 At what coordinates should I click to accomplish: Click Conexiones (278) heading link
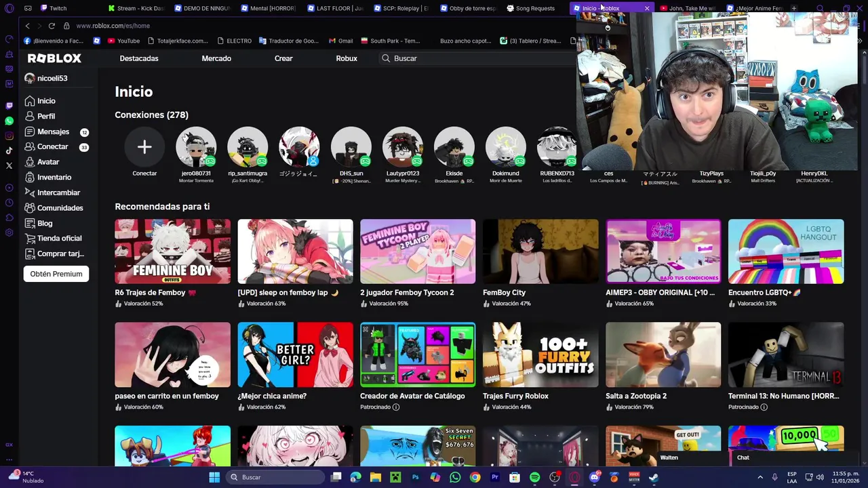(151, 115)
